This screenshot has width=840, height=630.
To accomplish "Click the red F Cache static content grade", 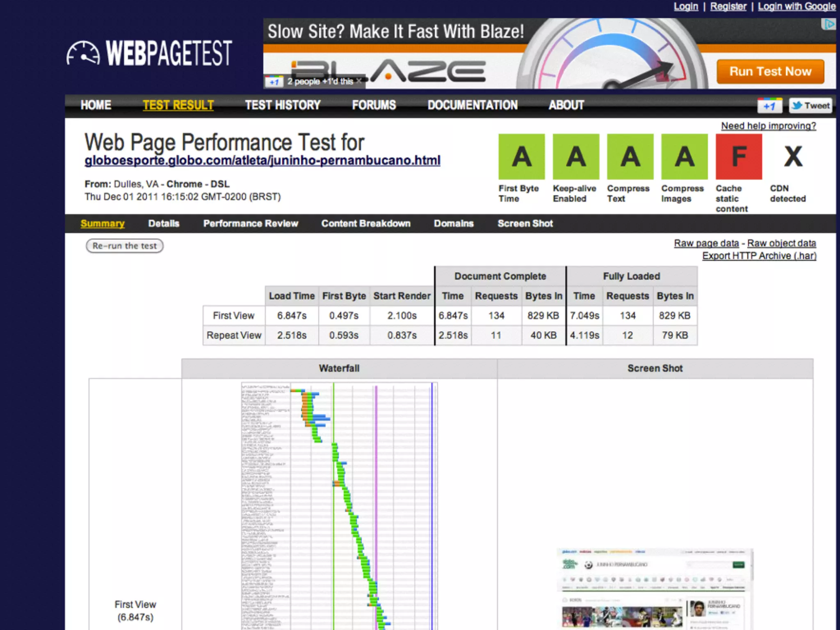I will pyautogui.click(x=739, y=157).
